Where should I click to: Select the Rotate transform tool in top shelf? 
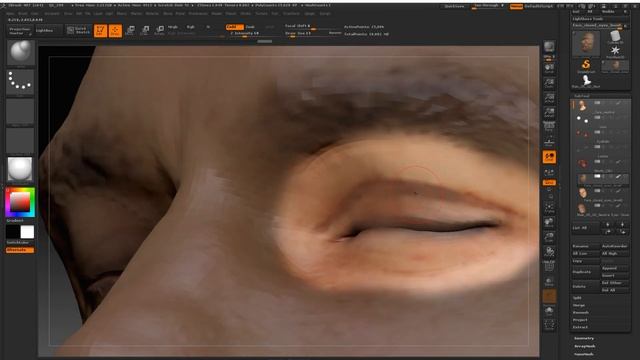(160, 30)
